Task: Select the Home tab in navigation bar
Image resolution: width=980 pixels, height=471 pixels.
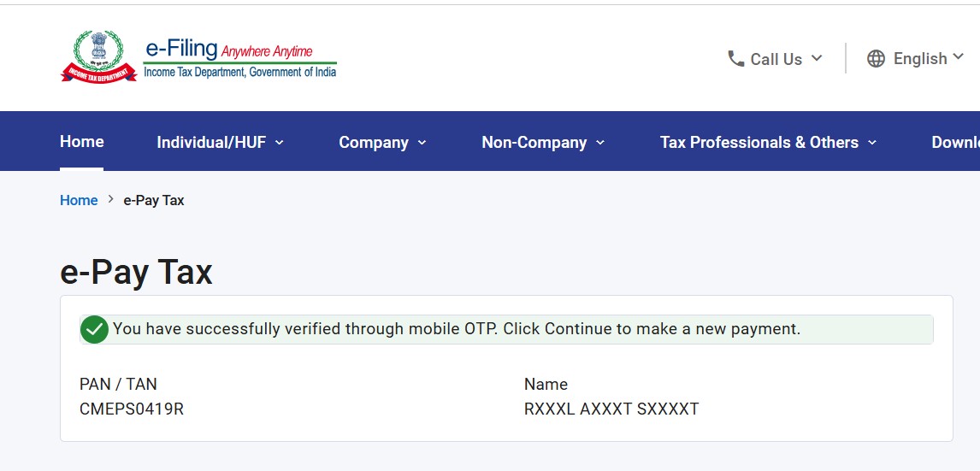Action: click(x=82, y=142)
